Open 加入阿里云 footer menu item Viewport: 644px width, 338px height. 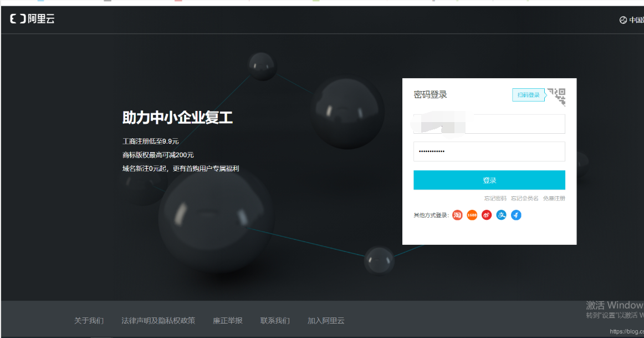[x=325, y=320]
